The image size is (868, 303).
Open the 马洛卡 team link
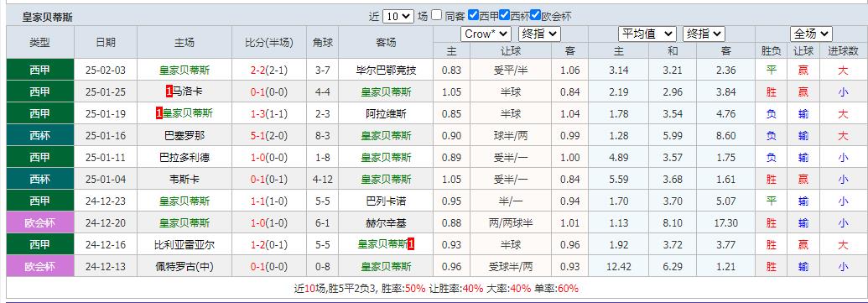(188, 92)
